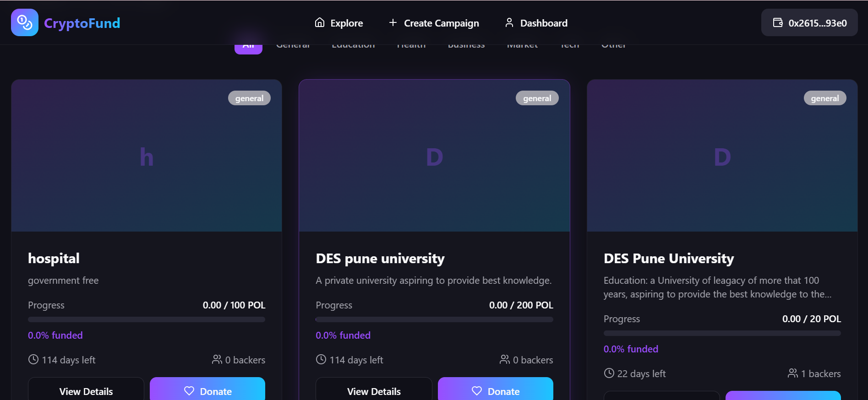Image resolution: width=868 pixels, height=400 pixels.
Task: Open wallet address 0x2615...93e0 button
Action: click(x=809, y=22)
